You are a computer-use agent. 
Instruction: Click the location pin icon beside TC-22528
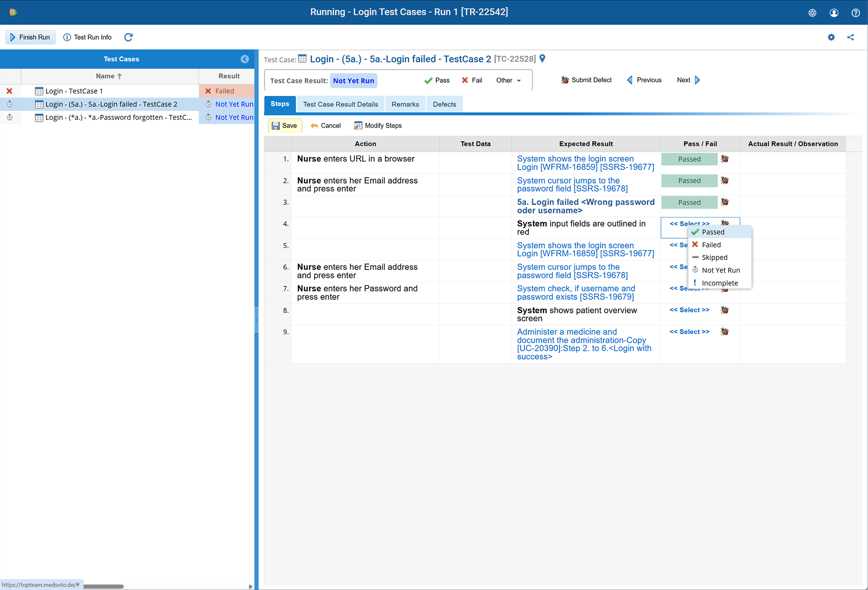click(x=542, y=58)
